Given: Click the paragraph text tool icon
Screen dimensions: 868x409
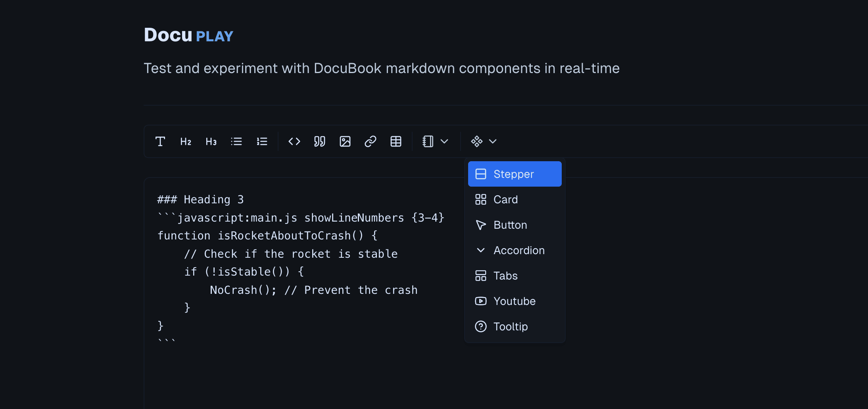Looking at the screenshot, I should [x=160, y=142].
